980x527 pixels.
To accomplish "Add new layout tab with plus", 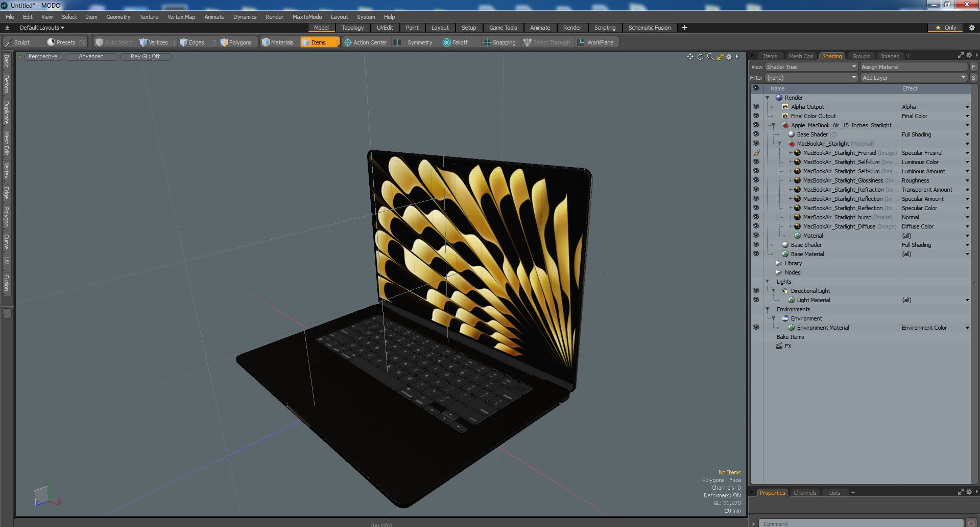I will click(684, 28).
